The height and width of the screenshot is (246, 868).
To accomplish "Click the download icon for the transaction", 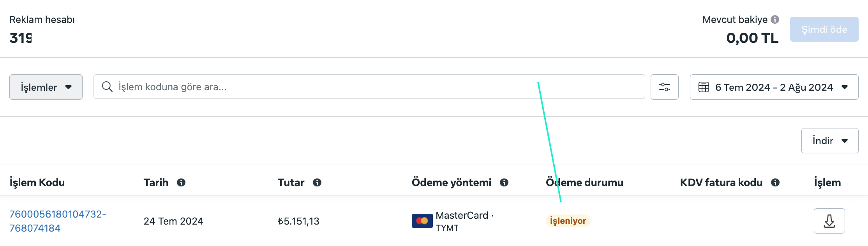I will (x=829, y=221).
